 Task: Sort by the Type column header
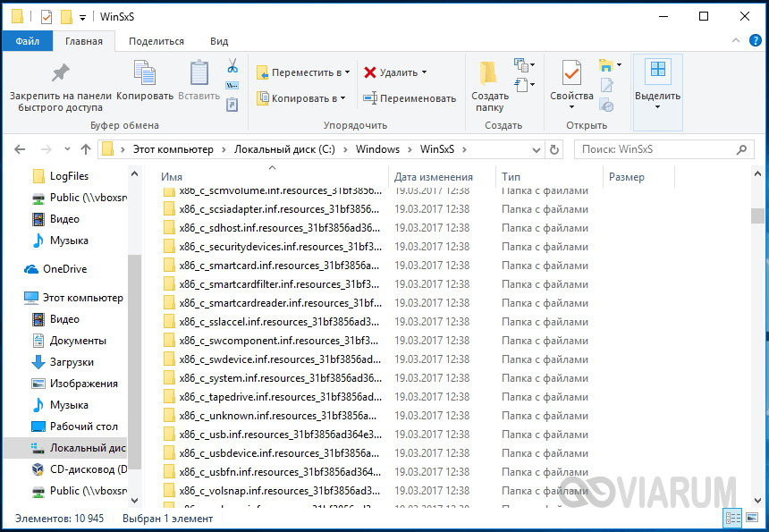549,177
